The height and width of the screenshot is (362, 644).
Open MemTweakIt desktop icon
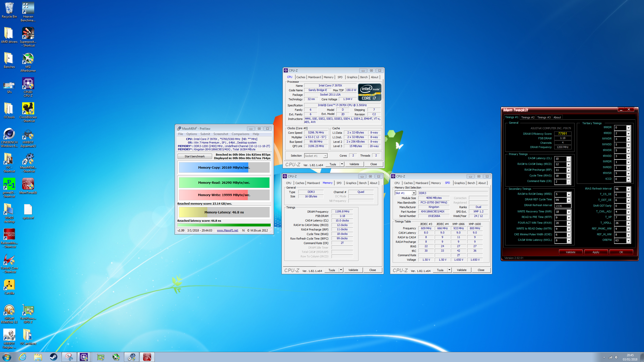[28, 186]
